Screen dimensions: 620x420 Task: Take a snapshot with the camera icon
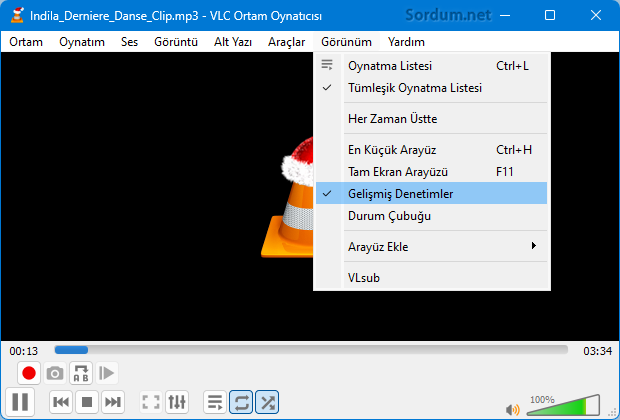coord(55,373)
